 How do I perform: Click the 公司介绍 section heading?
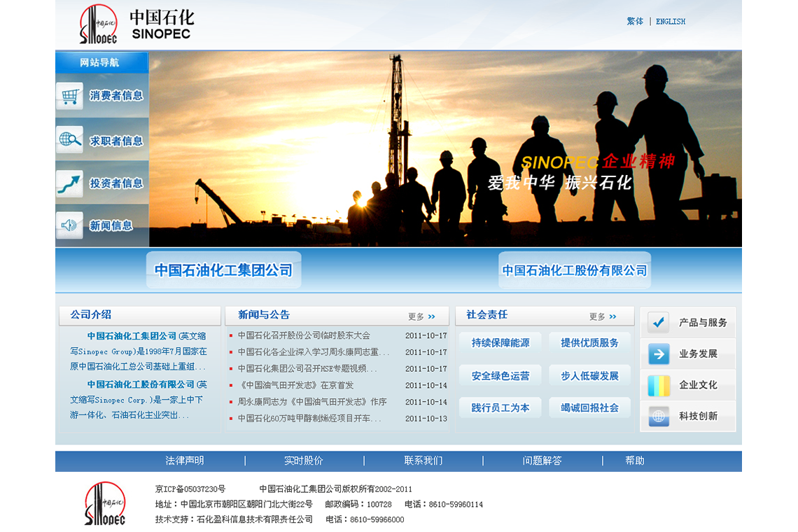(x=90, y=314)
